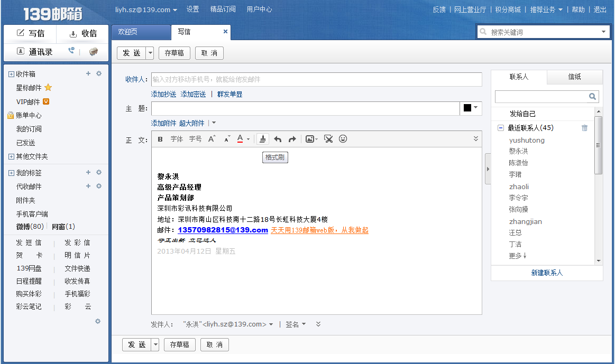Image resolution: width=615 pixels, height=364 pixels.
Task: Click the screenshot scissors icon
Action: 328,139
